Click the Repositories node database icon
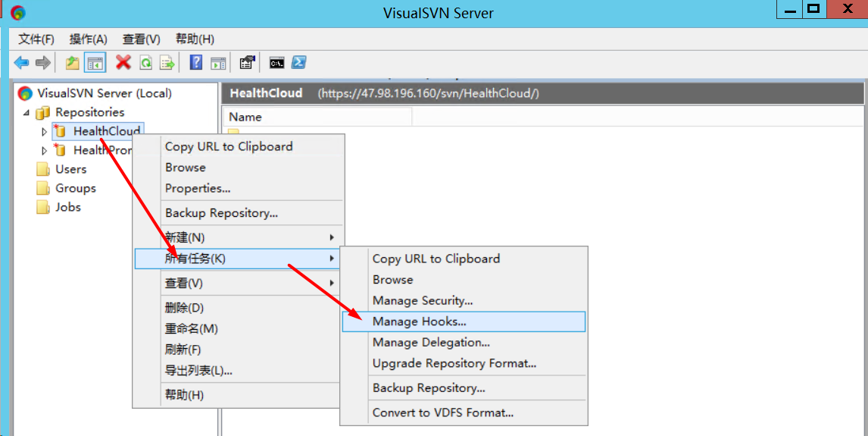This screenshot has width=868, height=436. [x=42, y=112]
